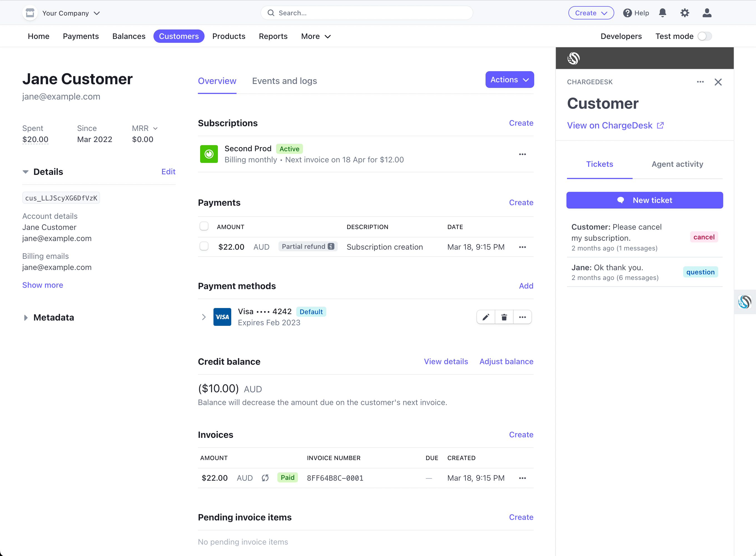Check the payment row checkbox
Screen dimensions: 756x556
[204, 246]
